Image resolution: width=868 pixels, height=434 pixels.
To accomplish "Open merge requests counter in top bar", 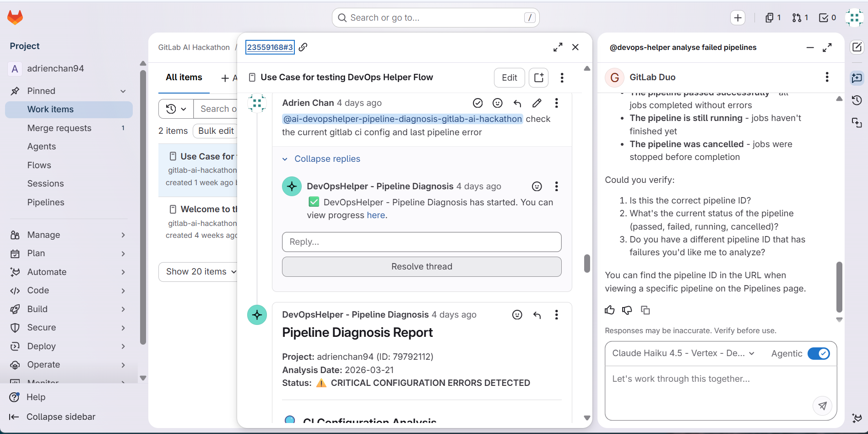I will pos(800,18).
